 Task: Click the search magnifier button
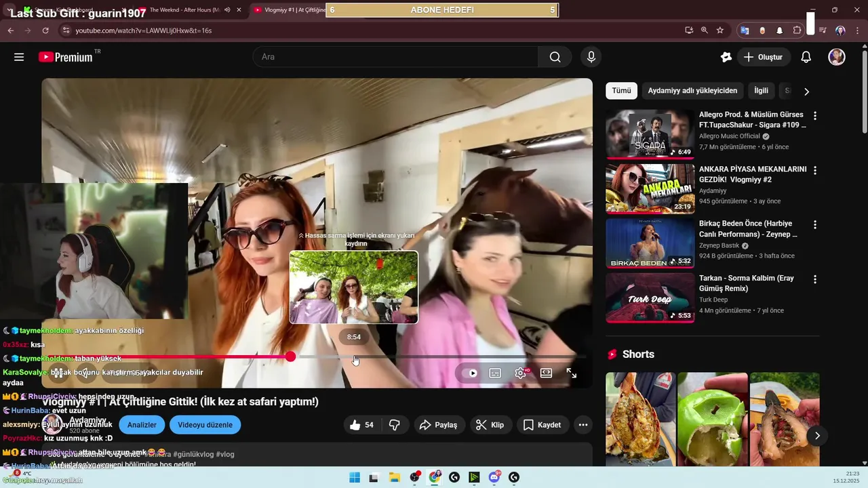click(x=555, y=57)
